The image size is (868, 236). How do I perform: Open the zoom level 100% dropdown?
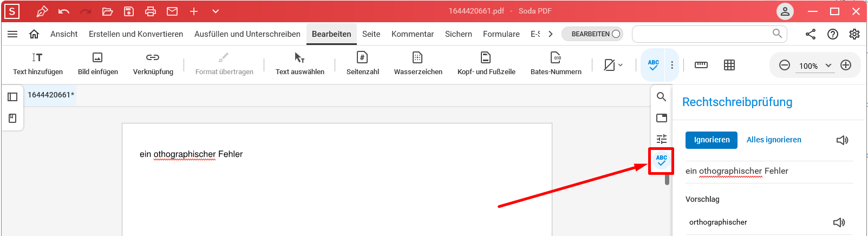point(815,65)
